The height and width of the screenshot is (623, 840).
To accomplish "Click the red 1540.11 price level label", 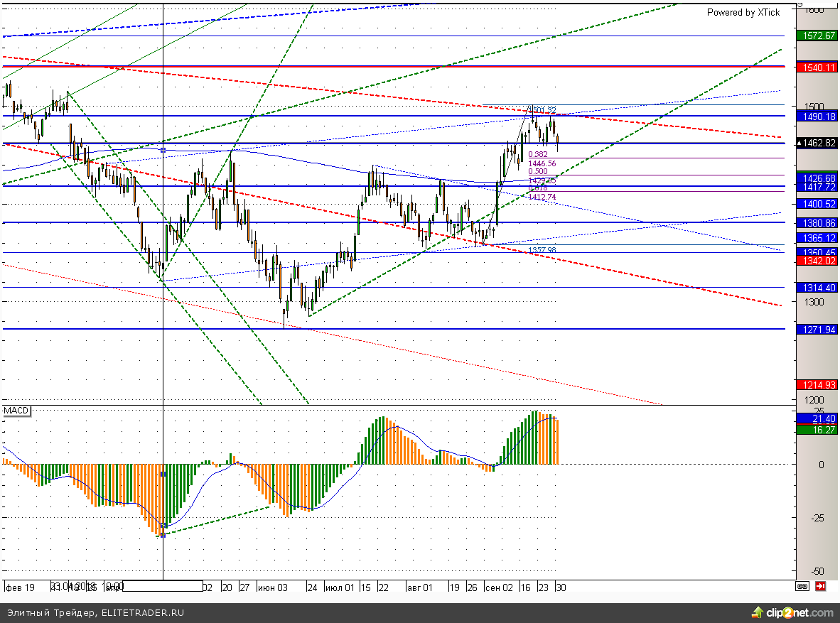I will pyautogui.click(x=817, y=67).
